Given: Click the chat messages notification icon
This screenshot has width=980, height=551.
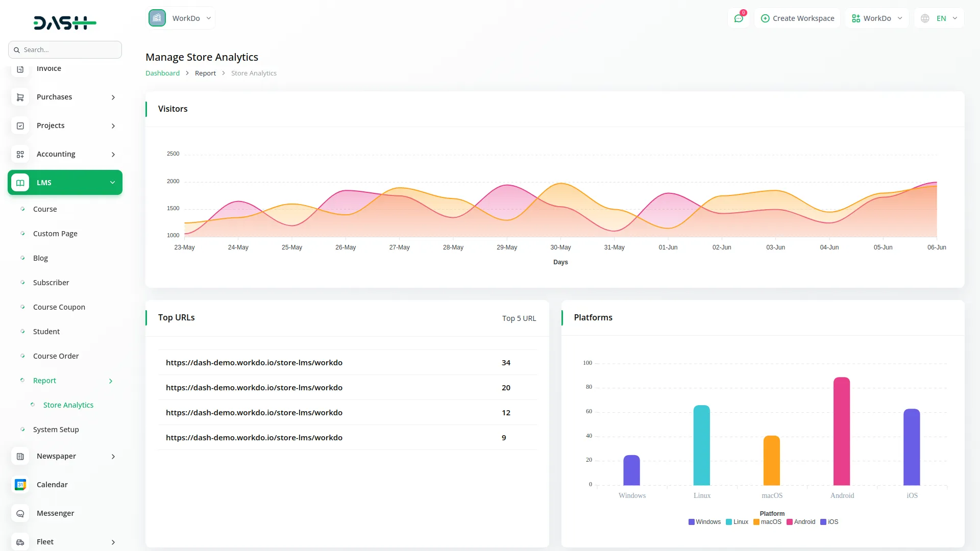Looking at the screenshot, I should 738,18.
